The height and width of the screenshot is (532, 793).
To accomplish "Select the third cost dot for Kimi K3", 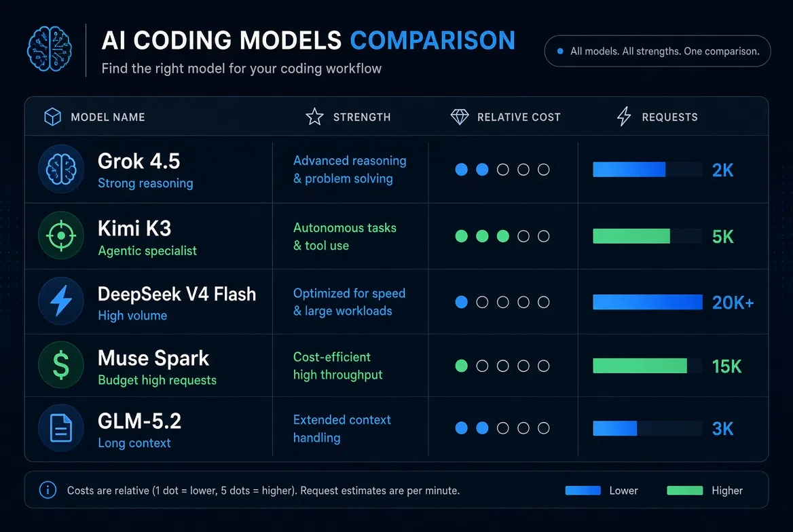I will 502,236.
